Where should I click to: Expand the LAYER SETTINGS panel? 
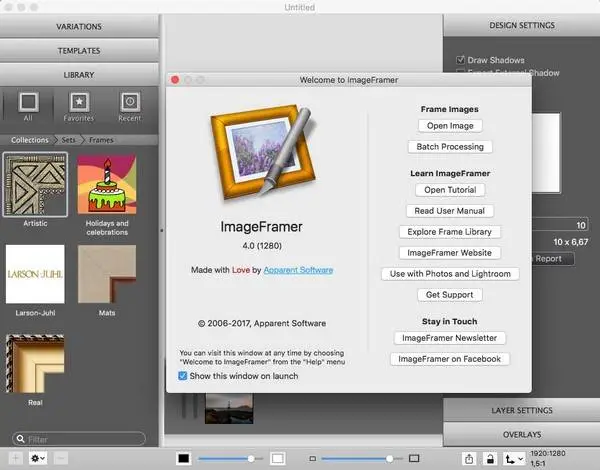522,410
